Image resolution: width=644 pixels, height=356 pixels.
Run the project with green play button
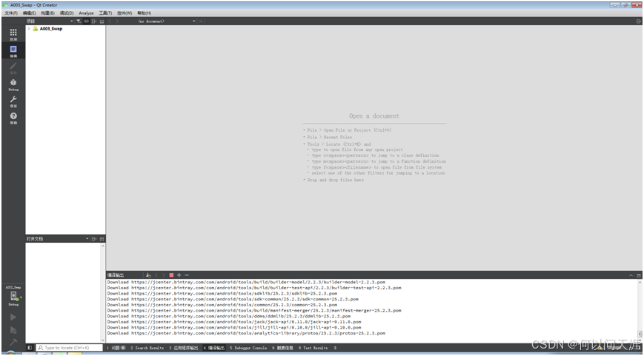pyautogui.click(x=13, y=317)
